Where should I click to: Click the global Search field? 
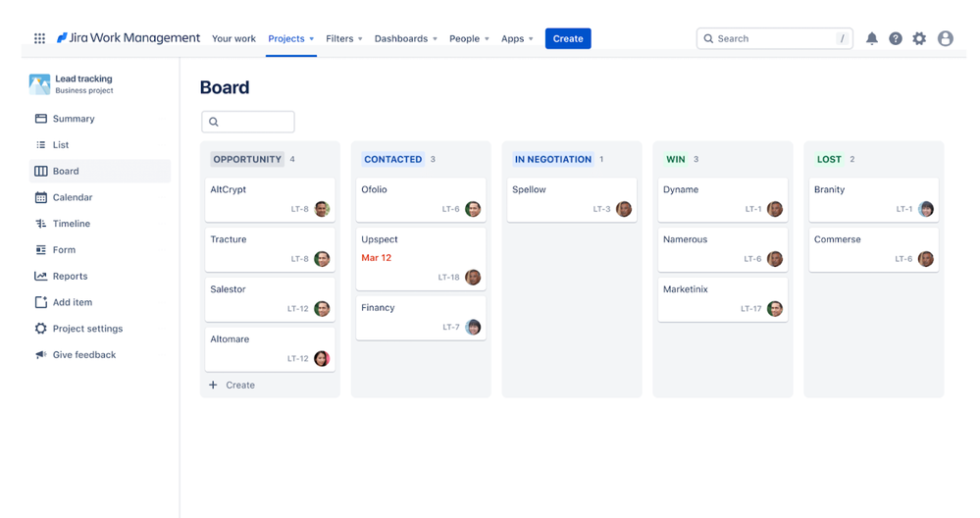(x=774, y=38)
